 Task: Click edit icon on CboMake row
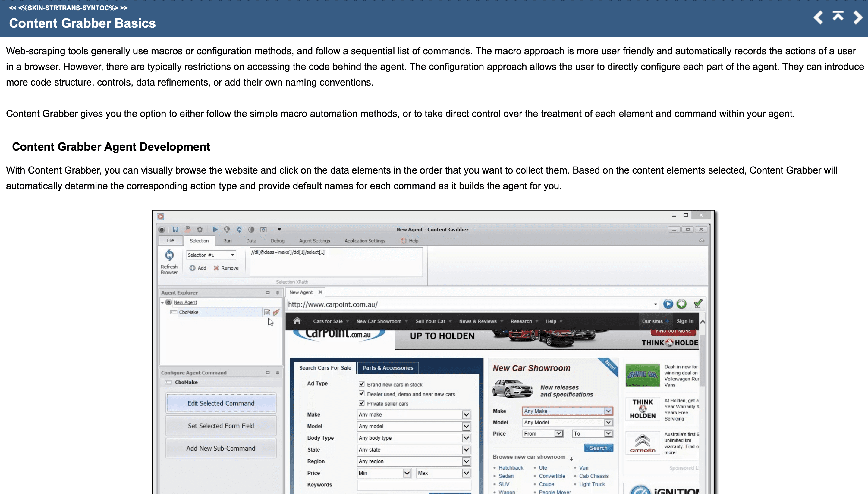267,312
